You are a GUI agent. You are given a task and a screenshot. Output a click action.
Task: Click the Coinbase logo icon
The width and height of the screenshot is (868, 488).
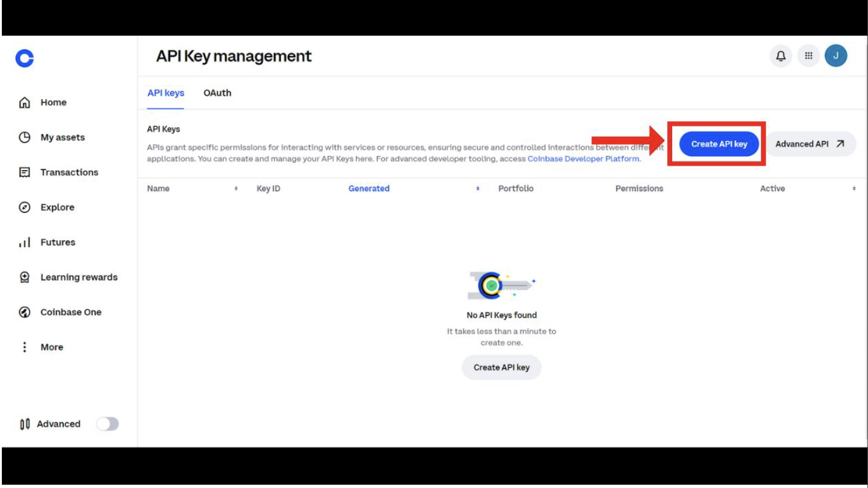pos(25,59)
